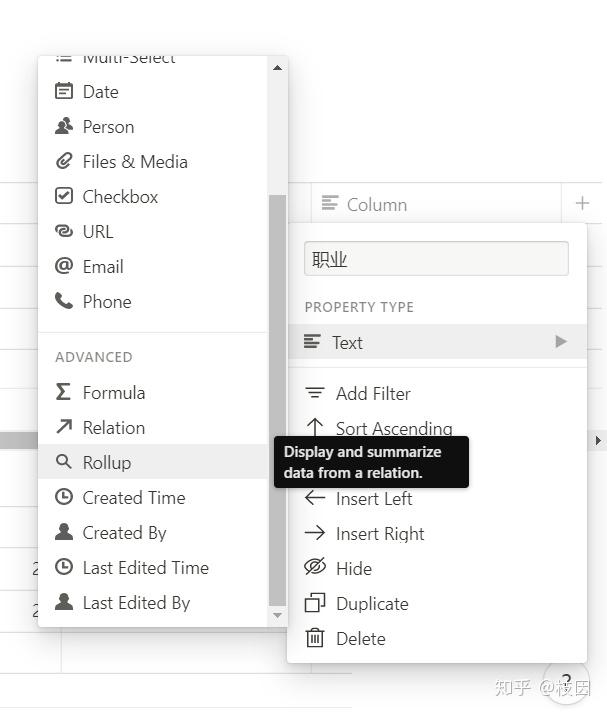Add a filter on this column
The width and height of the screenshot is (607, 714).
pos(372,394)
